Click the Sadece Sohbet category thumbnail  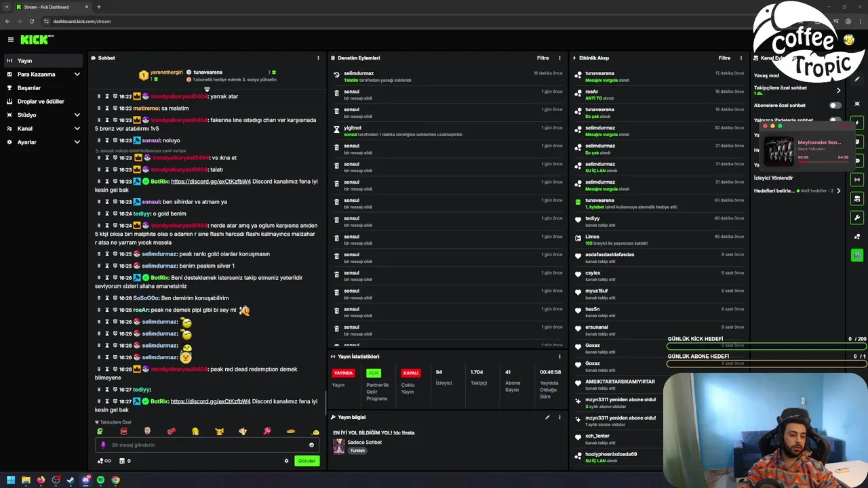coord(338,446)
